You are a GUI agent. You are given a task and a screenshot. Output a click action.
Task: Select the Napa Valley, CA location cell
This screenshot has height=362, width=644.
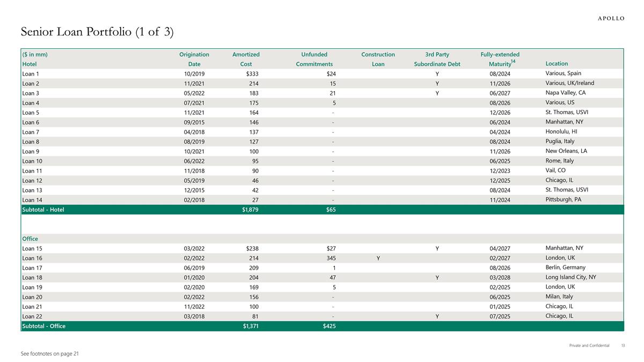(565, 93)
